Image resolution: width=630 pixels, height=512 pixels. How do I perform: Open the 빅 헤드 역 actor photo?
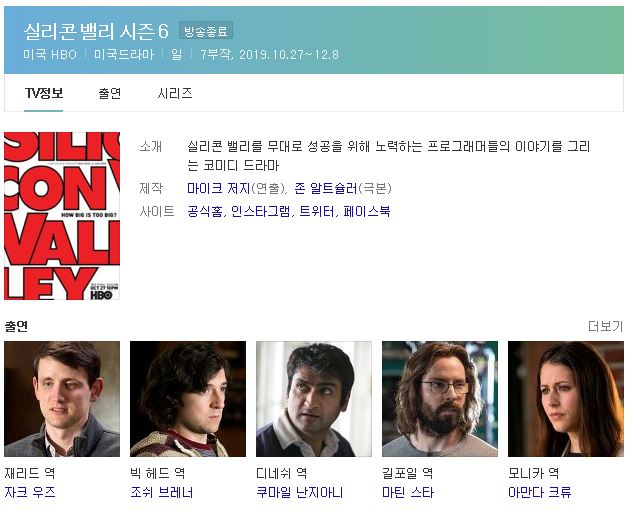(188, 399)
